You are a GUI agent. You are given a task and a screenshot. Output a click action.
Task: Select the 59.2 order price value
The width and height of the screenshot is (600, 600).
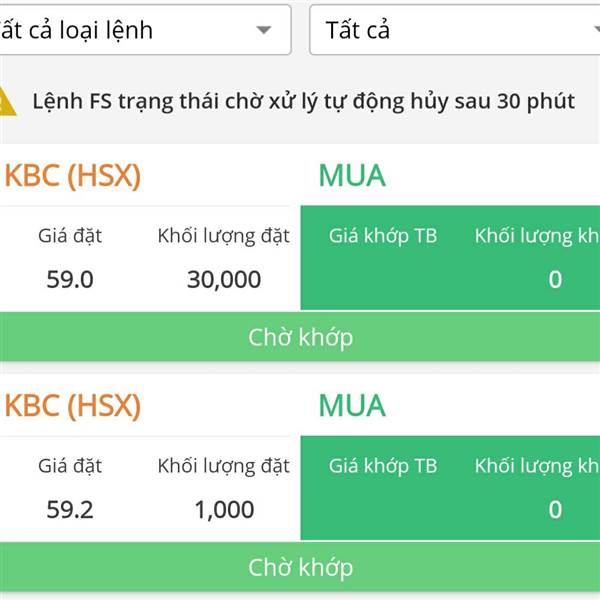(x=70, y=509)
